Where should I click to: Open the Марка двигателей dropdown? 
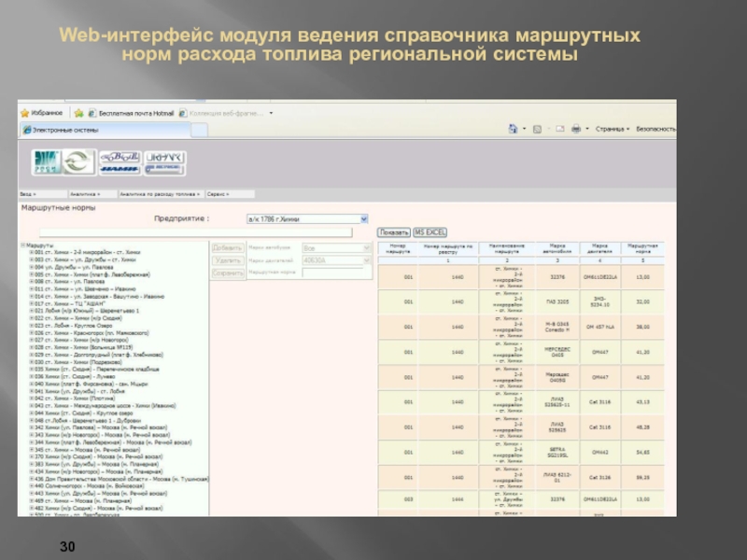click(367, 260)
